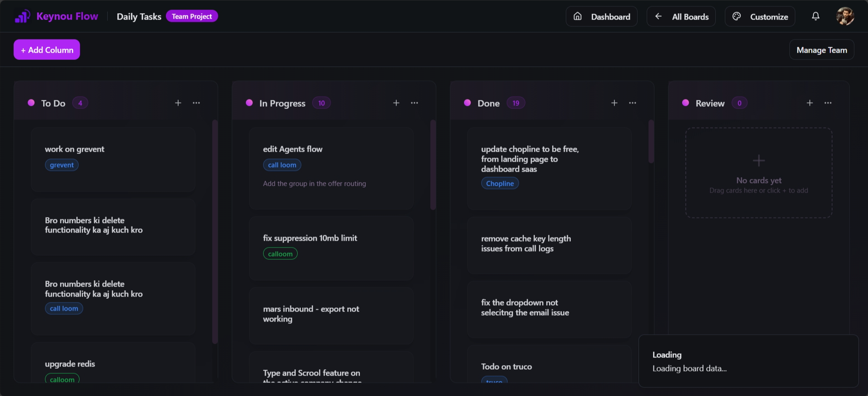This screenshot has width=868, height=396.
Task: Click the Add Column button
Action: 47,50
